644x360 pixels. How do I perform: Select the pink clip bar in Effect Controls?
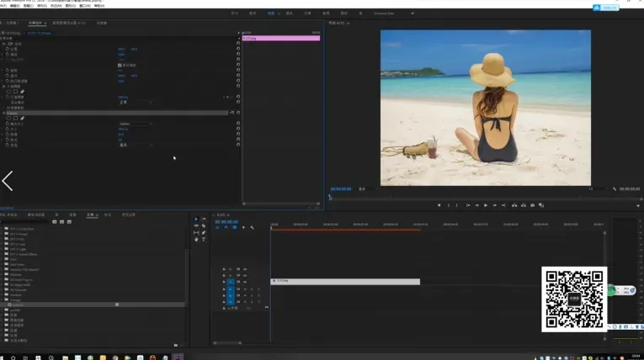(280, 39)
